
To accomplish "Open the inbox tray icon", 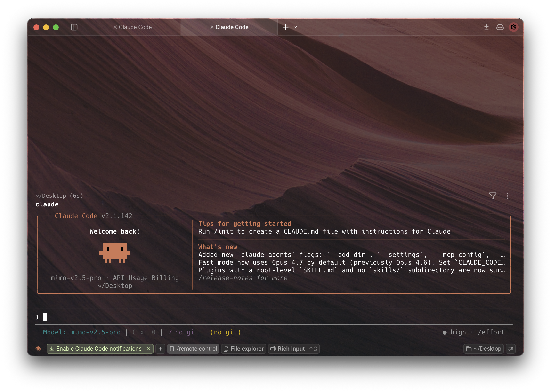I will 500,27.
